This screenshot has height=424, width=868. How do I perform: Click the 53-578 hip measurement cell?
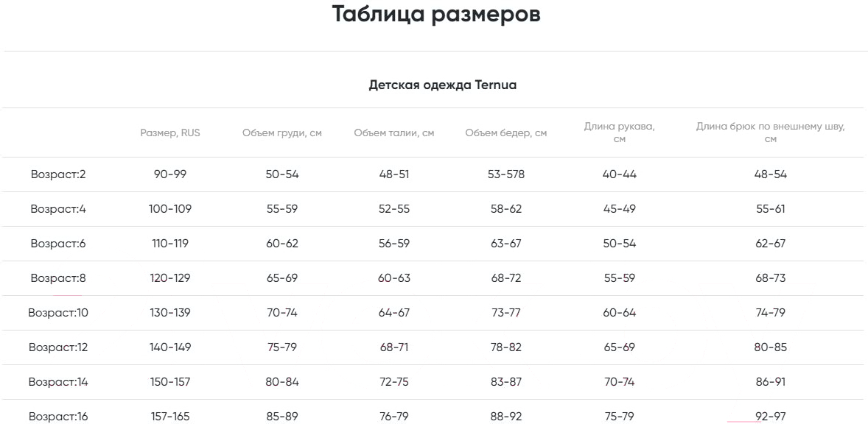coord(506,174)
